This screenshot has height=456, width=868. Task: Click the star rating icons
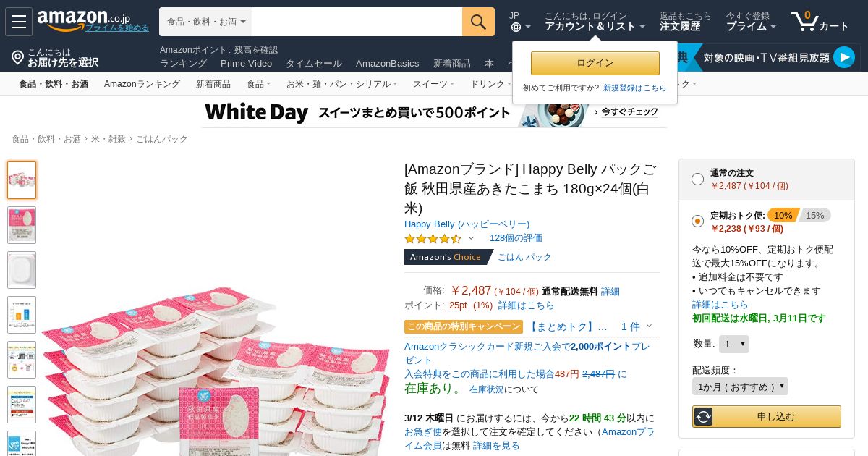433,238
